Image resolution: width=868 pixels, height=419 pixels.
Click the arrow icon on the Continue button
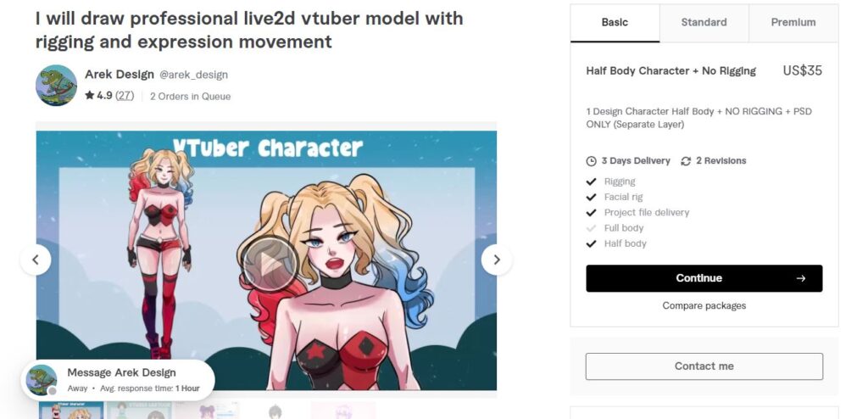tap(800, 278)
